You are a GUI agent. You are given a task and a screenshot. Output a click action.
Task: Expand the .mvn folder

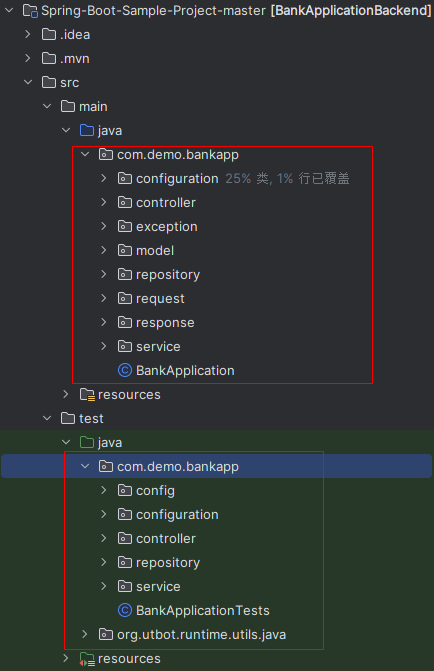click(x=28, y=58)
